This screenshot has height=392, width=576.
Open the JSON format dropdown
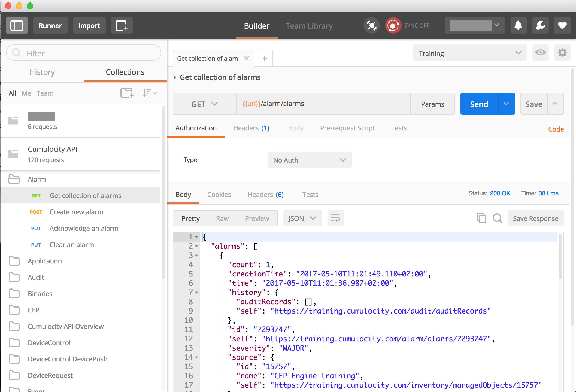tap(302, 218)
